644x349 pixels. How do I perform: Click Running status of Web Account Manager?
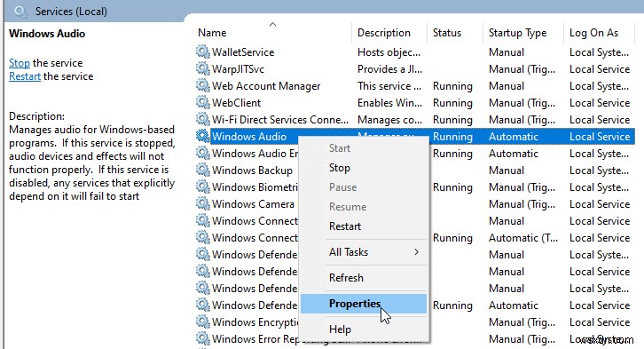452,86
